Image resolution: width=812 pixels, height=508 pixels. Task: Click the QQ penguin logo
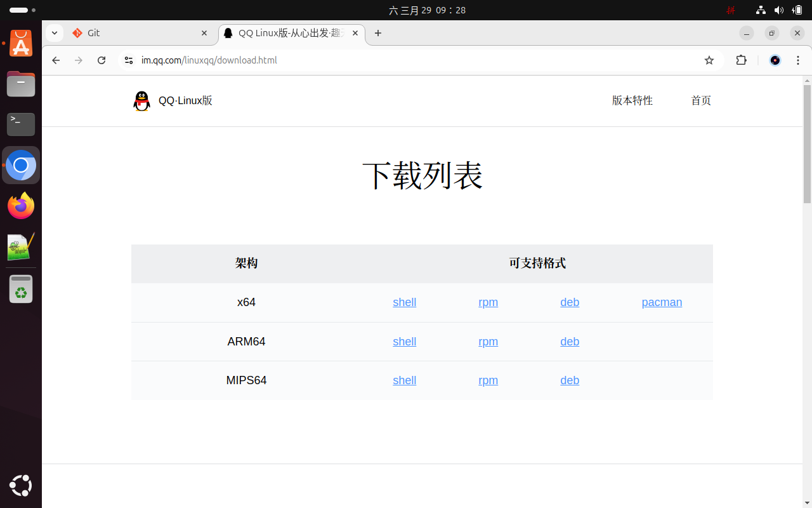(x=142, y=101)
